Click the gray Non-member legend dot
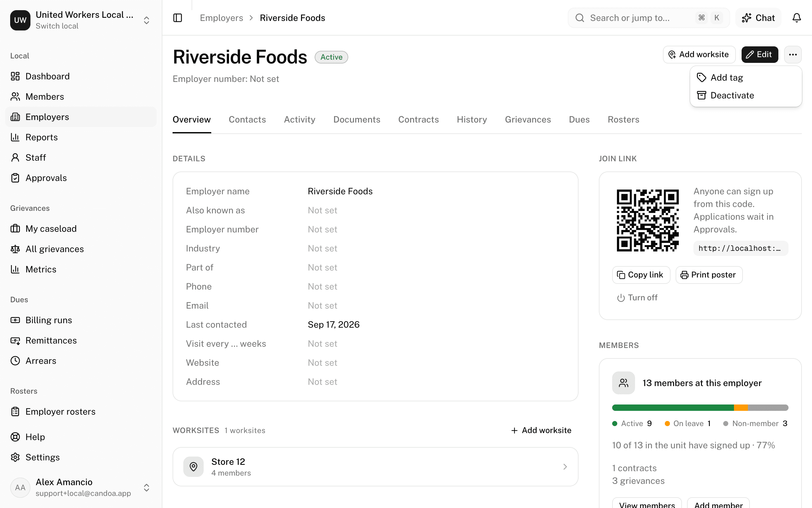This screenshot has width=812, height=508. point(726,424)
